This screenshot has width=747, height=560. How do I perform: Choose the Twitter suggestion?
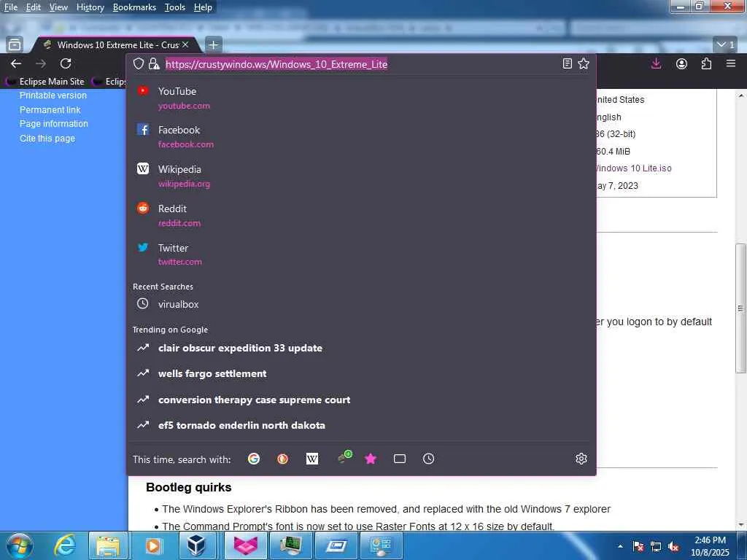click(x=361, y=254)
